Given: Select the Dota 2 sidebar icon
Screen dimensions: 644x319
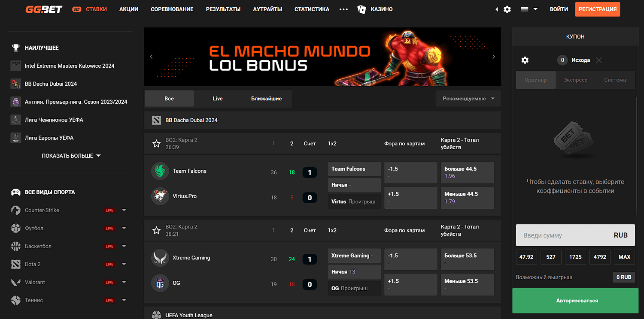Looking at the screenshot, I should 16,264.
